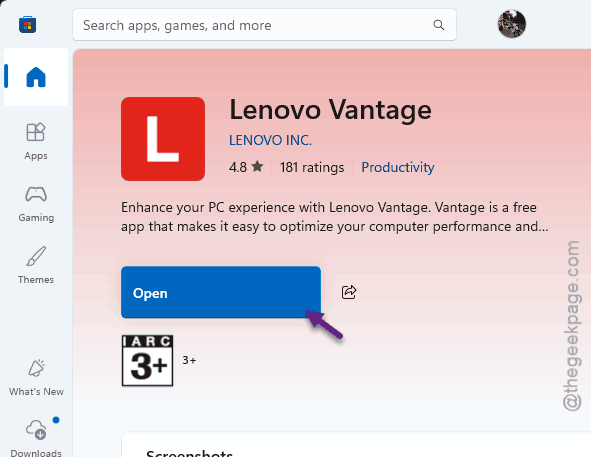
Task: Click the Open button for Lenovo Vantage
Action: [x=221, y=292]
